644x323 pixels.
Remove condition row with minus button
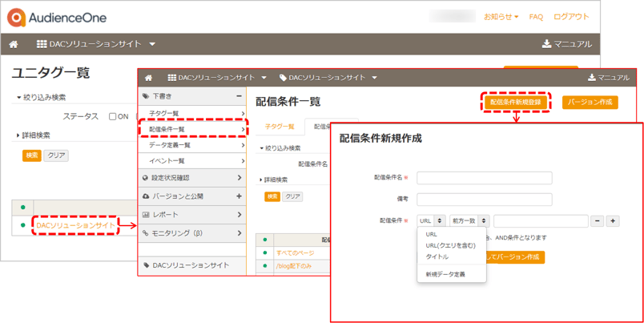pos(597,221)
